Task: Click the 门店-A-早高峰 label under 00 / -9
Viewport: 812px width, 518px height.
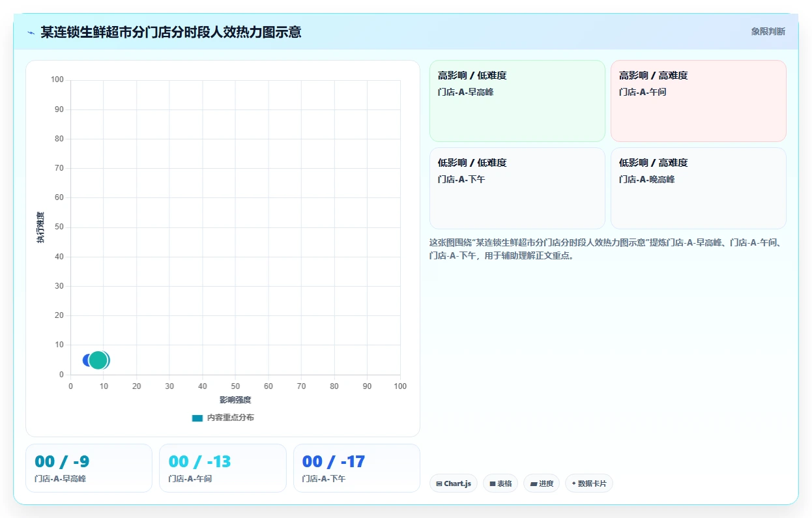Action: (x=60, y=479)
